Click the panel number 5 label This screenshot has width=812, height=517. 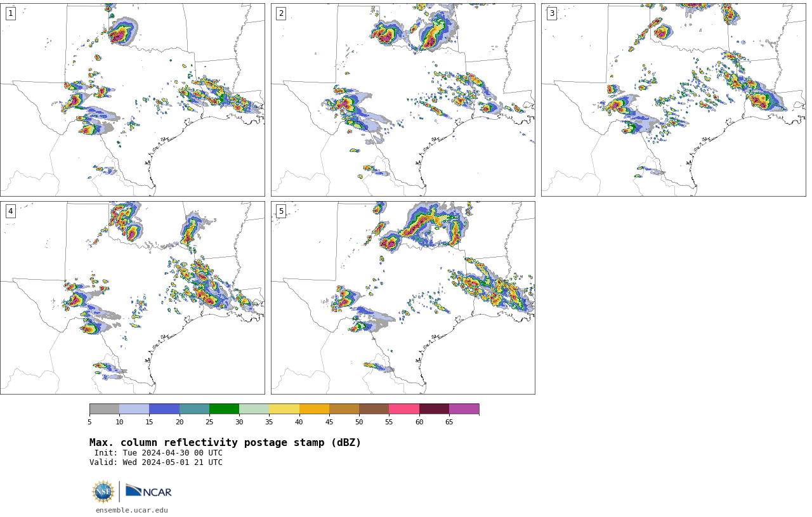(x=281, y=211)
